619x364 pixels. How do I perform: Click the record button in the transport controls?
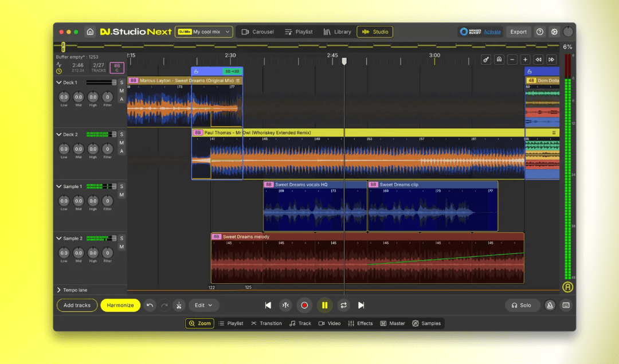point(304,306)
